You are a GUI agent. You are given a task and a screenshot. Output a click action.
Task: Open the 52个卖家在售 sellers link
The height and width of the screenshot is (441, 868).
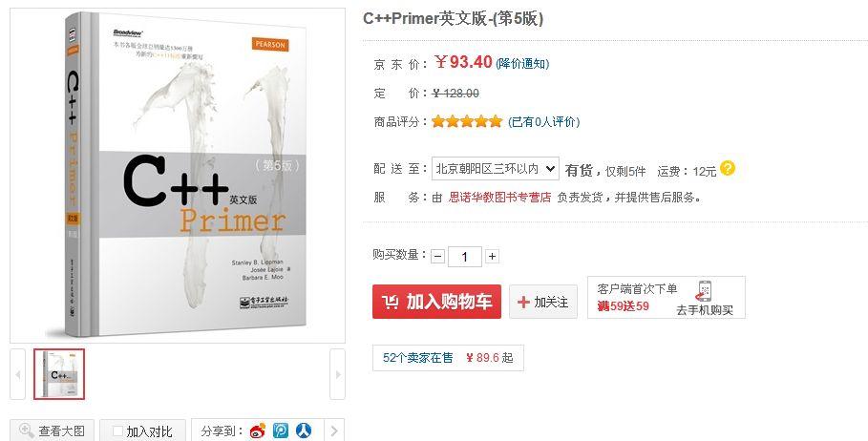click(418, 358)
